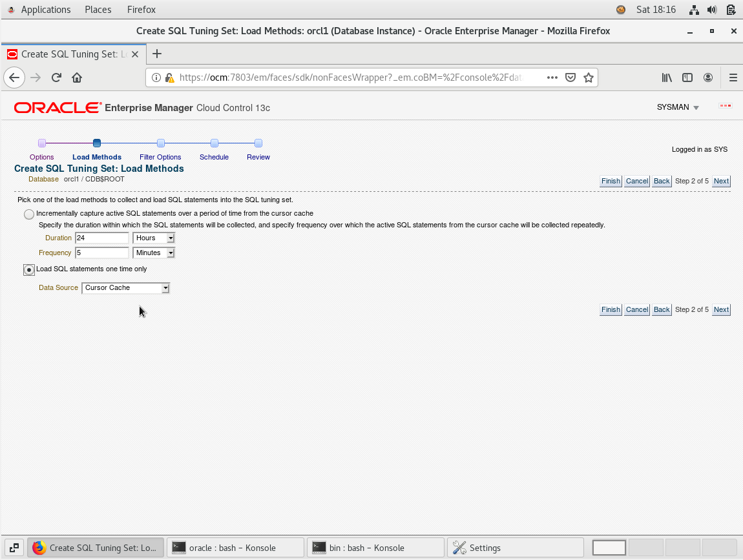Image resolution: width=743 pixels, height=560 pixels.
Task: Click the URL address bar
Action: [351, 78]
